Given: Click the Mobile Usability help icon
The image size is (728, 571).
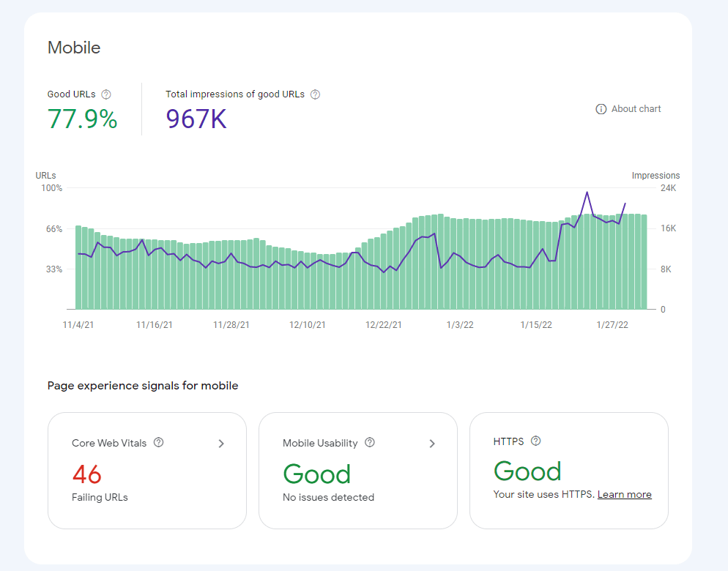Looking at the screenshot, I should [370, 442].
